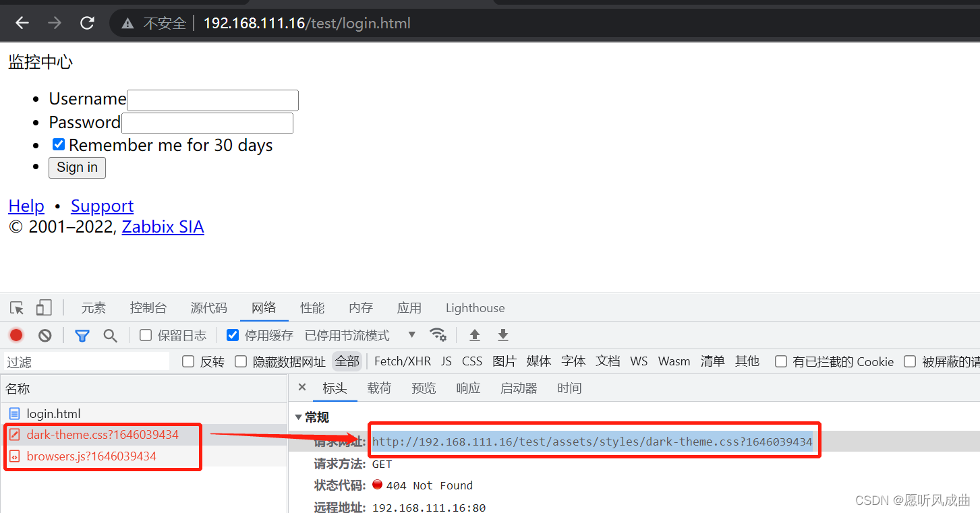
Task: Export HAR file with download arrow
Action: [502, 335]
